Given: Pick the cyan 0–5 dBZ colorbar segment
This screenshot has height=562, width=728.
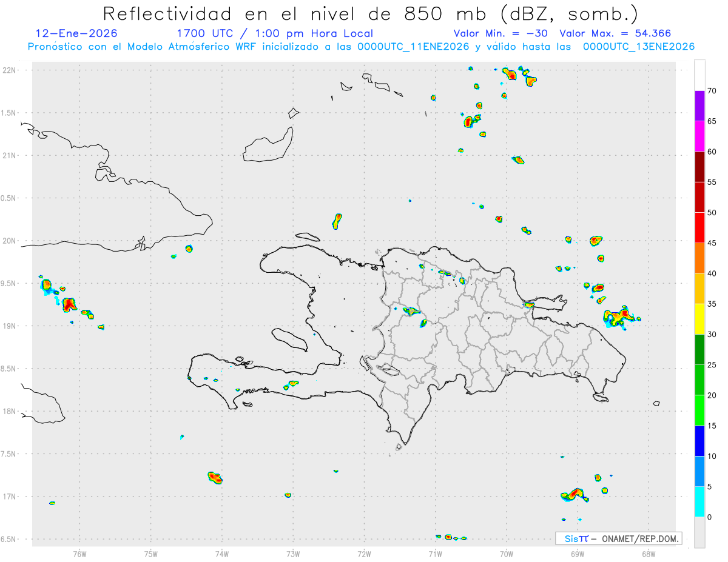Looking at the screenshot, I should click(699, 501).
